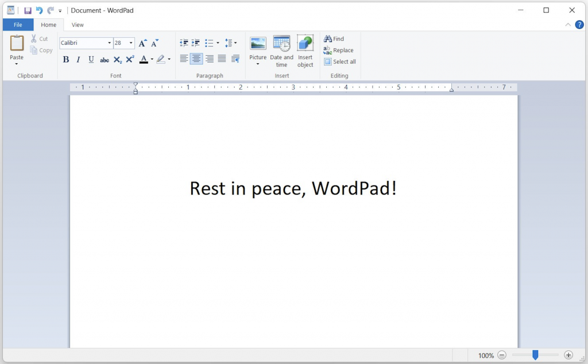Expand the font size 28 dropdown
The width and height of the screenshot is (588, 364).
click(x=131, y=43)
